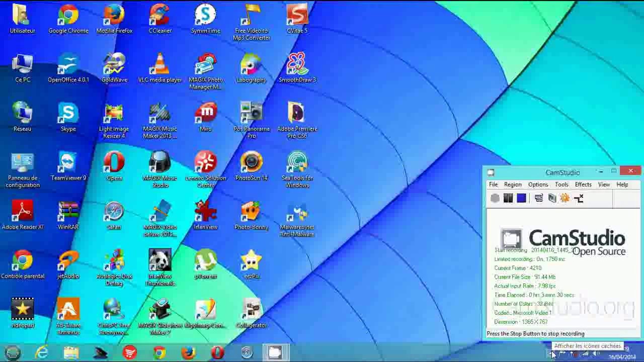Open the Options menu in CamStudio
Image resolution: width=644 pixels, height=362 pixels.
click(x=538, y=185)
